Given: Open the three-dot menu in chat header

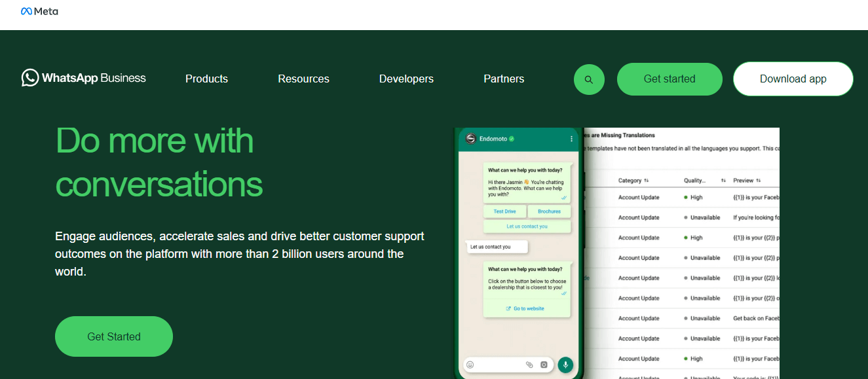Looking at the screenshot, I should [571, 139].
